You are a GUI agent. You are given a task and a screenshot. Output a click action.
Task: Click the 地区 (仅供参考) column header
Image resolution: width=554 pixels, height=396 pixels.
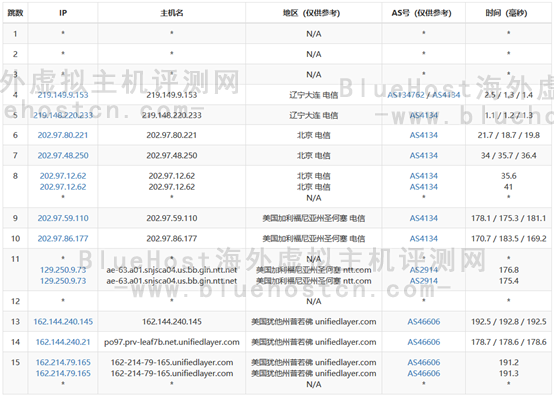coord(313,13)
